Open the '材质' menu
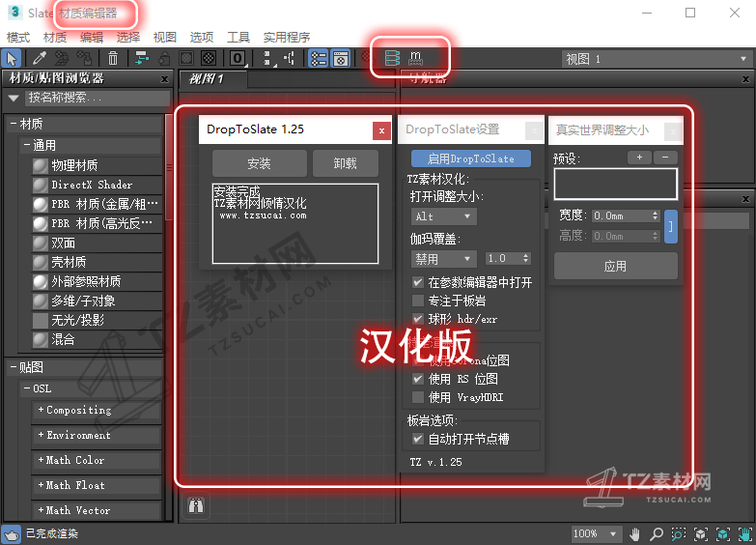 pyautogui.click(x=55, y=37)
